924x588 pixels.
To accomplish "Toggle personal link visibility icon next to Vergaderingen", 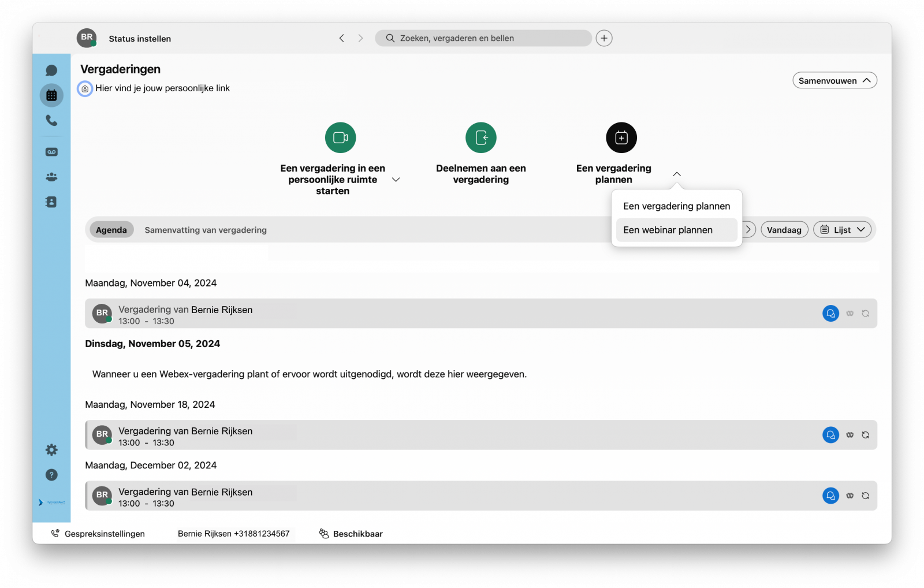I will pyautogui.click(x=85, y=88).
